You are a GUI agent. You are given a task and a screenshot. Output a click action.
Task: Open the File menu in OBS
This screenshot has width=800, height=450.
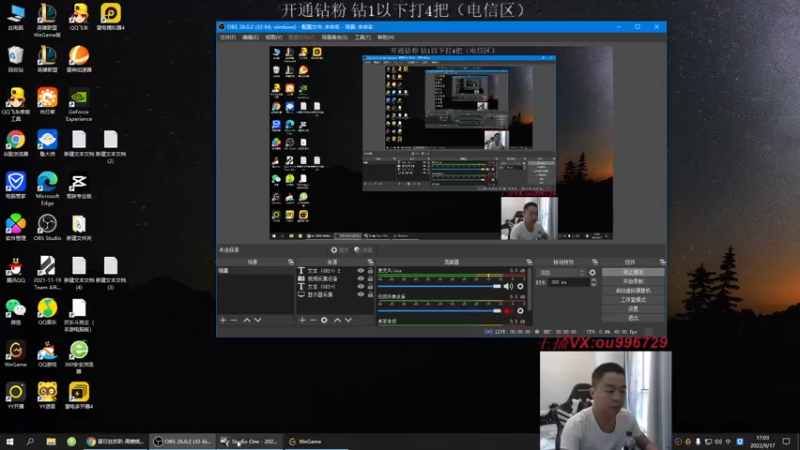(228, 37)
